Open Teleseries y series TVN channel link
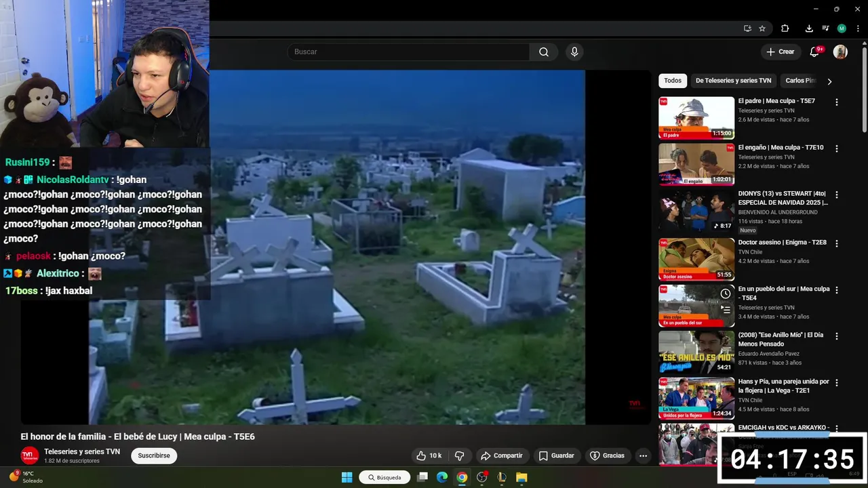The image size is (868, 488). coord(82,451)
